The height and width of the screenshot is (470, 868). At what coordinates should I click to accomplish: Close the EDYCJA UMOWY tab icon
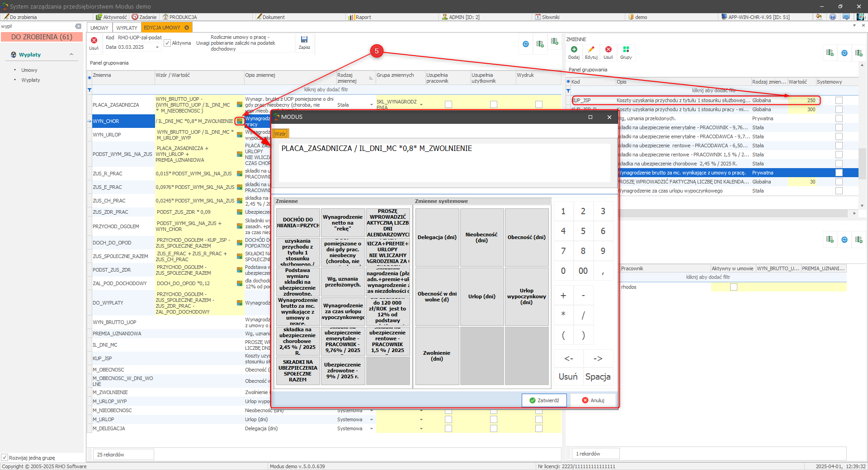187,28
